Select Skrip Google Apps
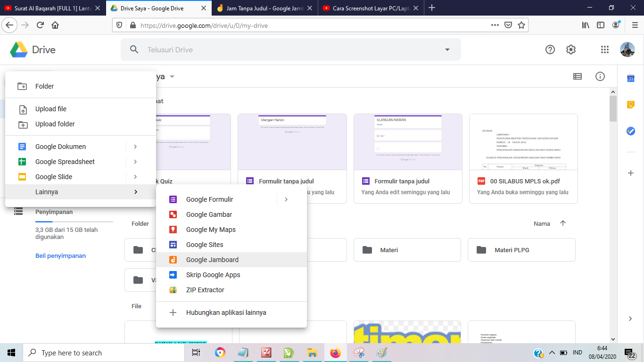Screen dimensions: 644x362 (231, 275)
